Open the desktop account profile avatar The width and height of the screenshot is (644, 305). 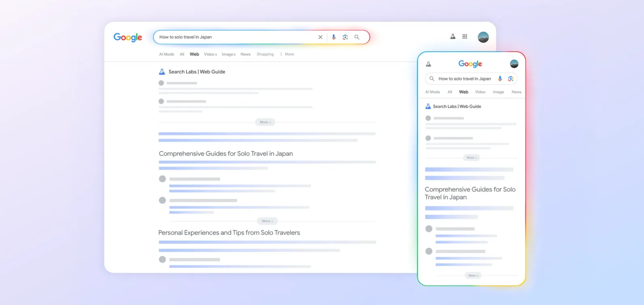tap(483, 37)
